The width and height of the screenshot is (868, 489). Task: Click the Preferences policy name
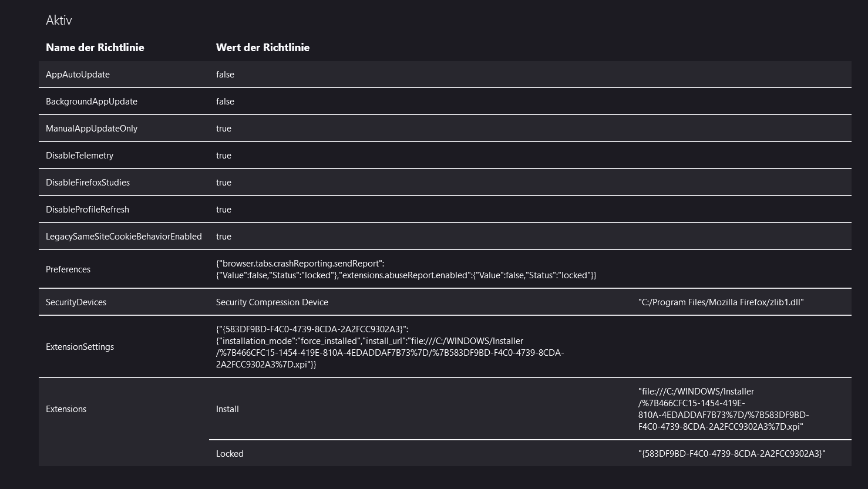[68, 269]
